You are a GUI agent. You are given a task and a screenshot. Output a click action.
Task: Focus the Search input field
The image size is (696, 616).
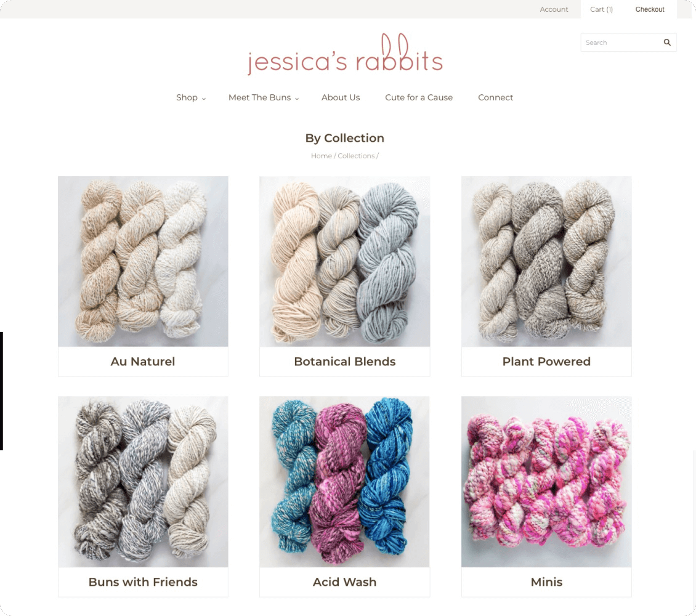pyautogui.click(x=620, y=42)
